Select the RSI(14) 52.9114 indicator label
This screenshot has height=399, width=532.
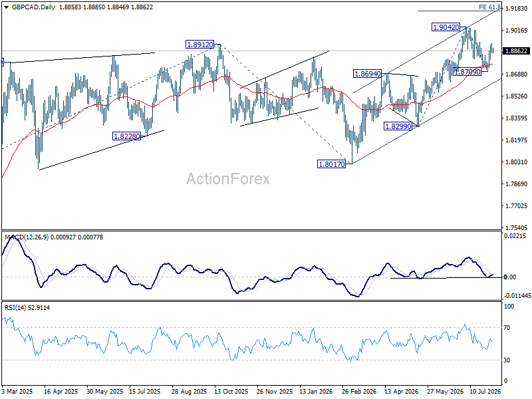tap(27, 308)
